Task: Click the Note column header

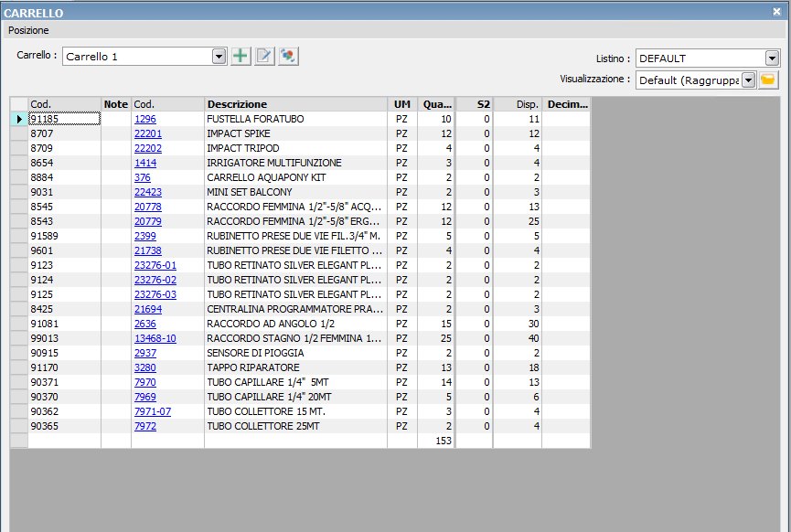Action: click(x=116, y=104)
